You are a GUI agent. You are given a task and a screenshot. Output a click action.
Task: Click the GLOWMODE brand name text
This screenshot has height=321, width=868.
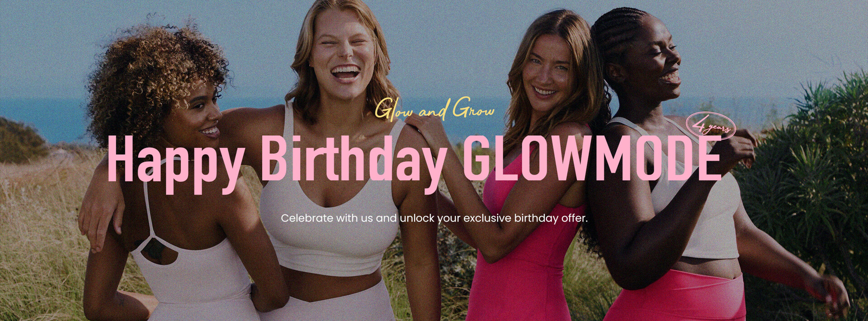592,157
